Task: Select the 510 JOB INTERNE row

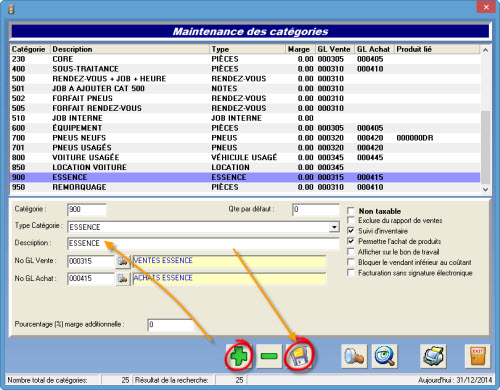Action: [x=245, y=118]
